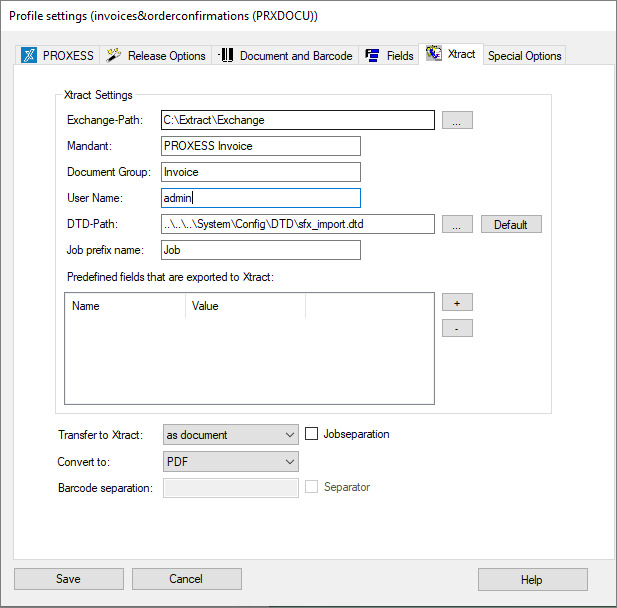This screenshot has width=617, height=608.
Task: Switch to the Fields tab
Action: [388, 55]
